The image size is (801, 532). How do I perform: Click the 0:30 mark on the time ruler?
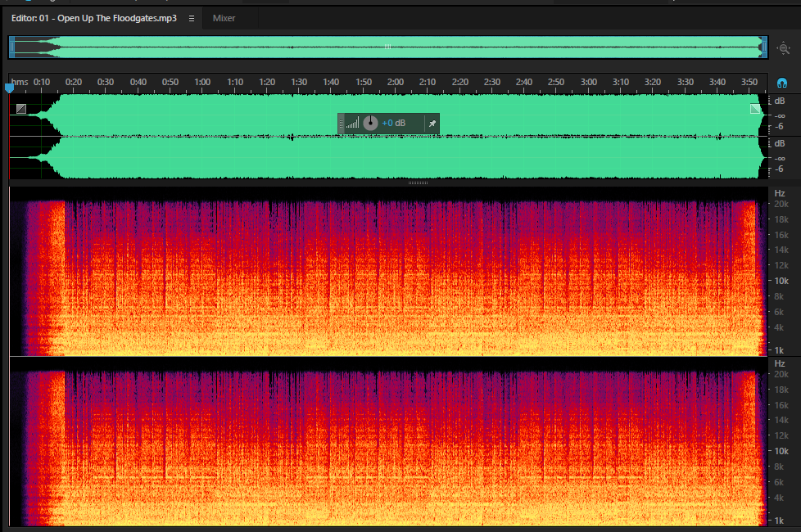click(x=106, y=82)
